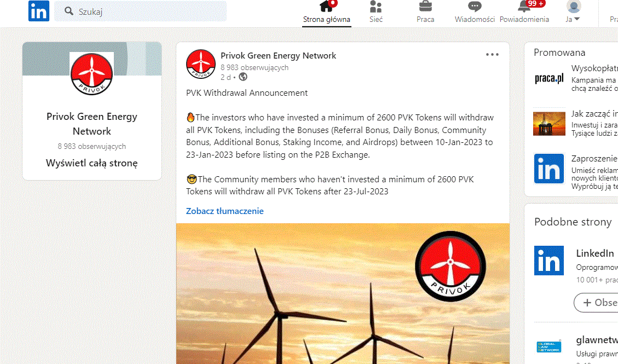This screenshot has height=364, width=618.
Task: Click the Privok logo in left sidebar card
Action: coord(92,74)
